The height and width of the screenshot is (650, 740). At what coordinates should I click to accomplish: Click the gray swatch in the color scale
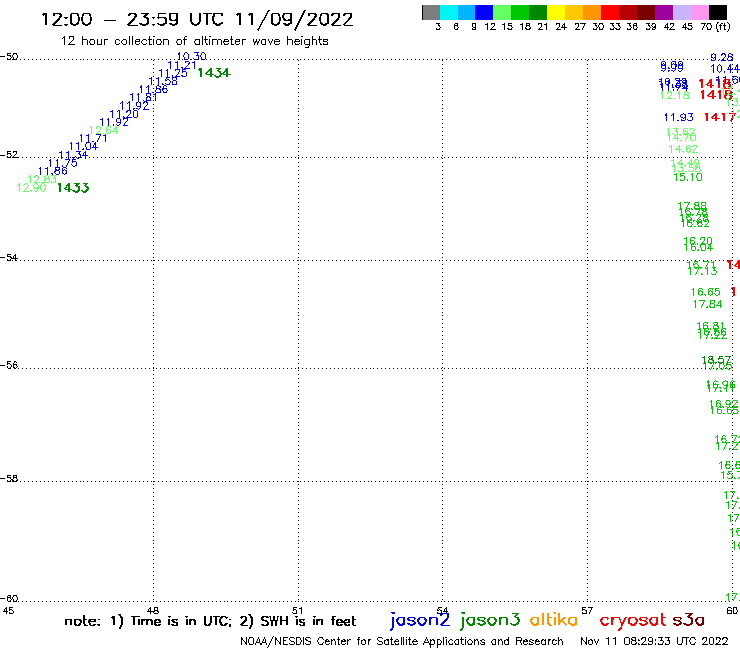(431, 12)
